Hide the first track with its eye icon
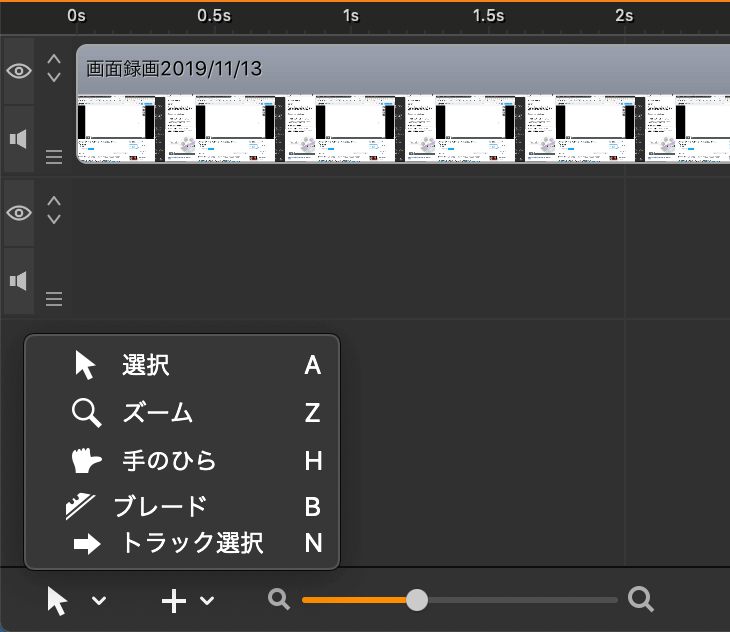The width and height of the screenshot is (730, 632). (x=19, y=71)
